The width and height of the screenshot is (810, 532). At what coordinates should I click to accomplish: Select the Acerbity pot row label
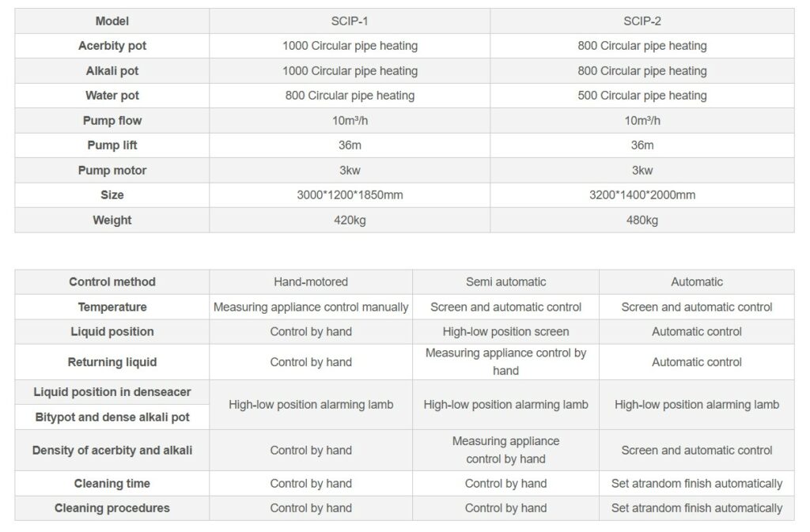112,46
